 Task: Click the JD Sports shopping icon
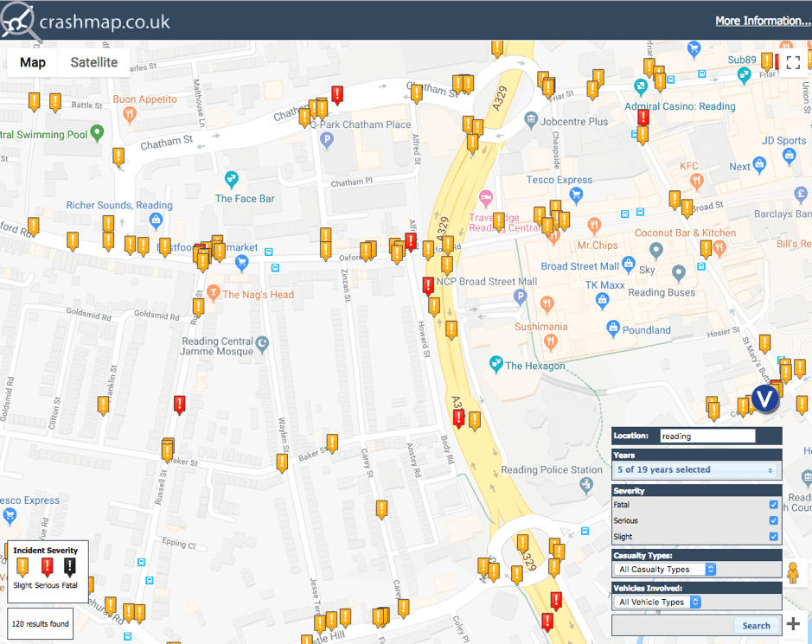(x=790, y=156)
